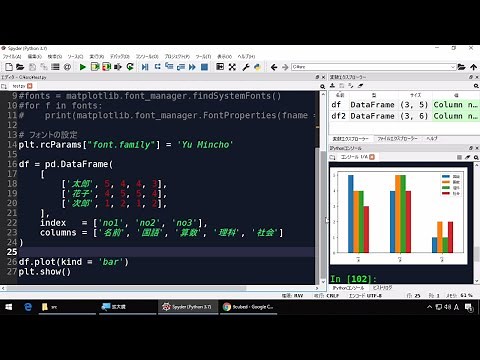This screenshot has width=480, height=360.
Task: Import data in the variable explorer toolbar
Action: (x=332, y=86)
